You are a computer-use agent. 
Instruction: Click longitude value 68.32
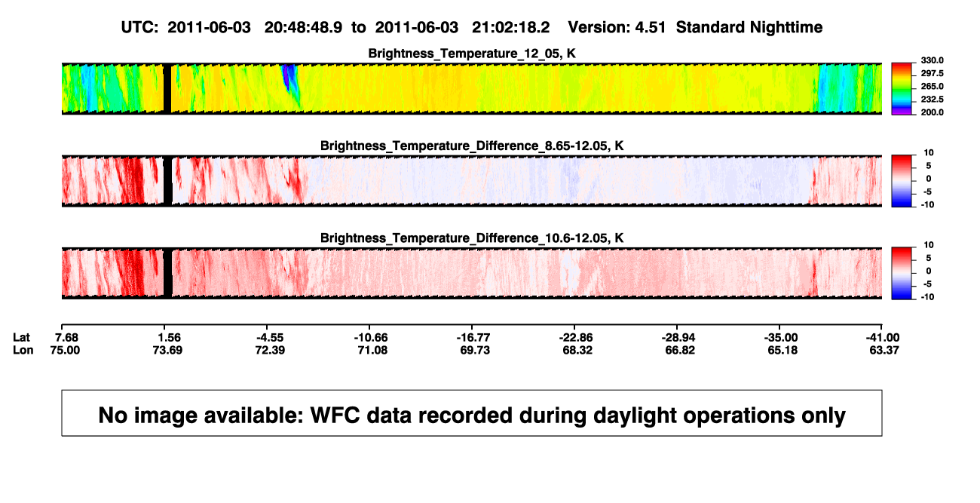[577, 350]
